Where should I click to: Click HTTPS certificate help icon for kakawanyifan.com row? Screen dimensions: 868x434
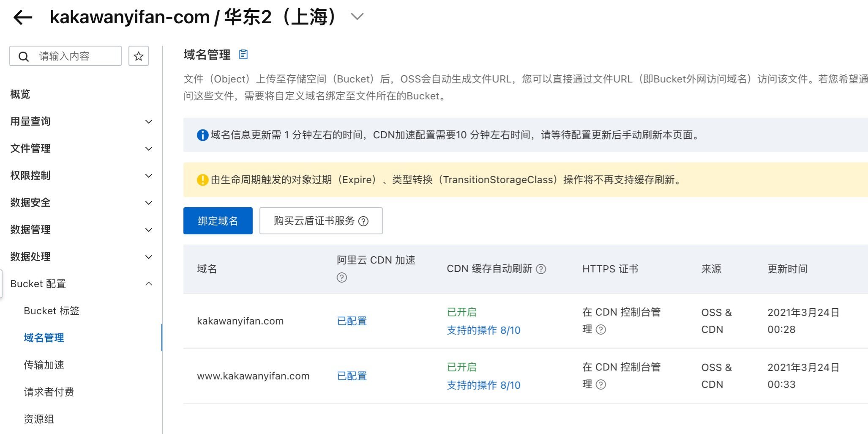(601, 330)
